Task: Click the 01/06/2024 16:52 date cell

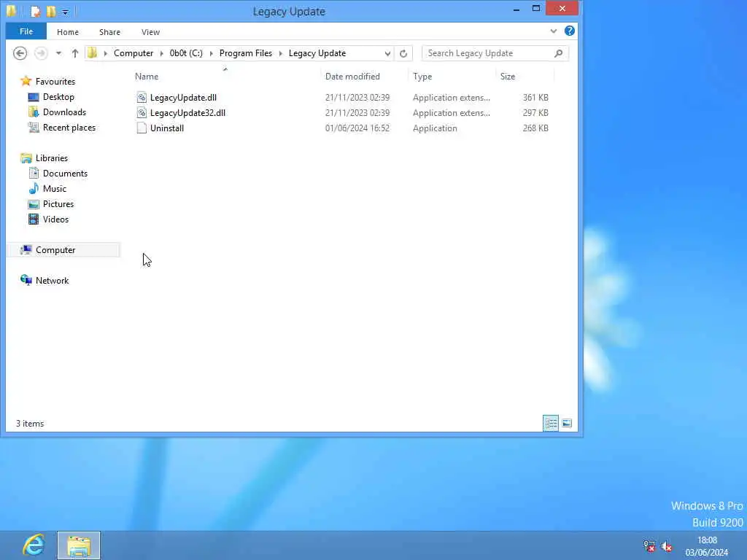Action: 357,128
